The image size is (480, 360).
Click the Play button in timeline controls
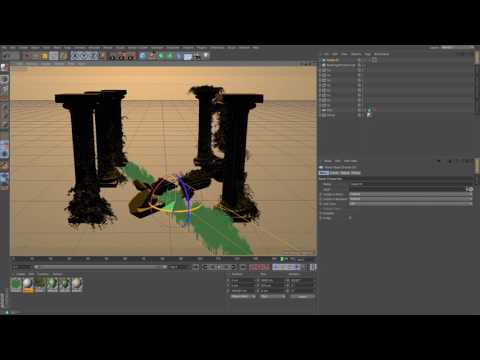(x=220, y=267)
